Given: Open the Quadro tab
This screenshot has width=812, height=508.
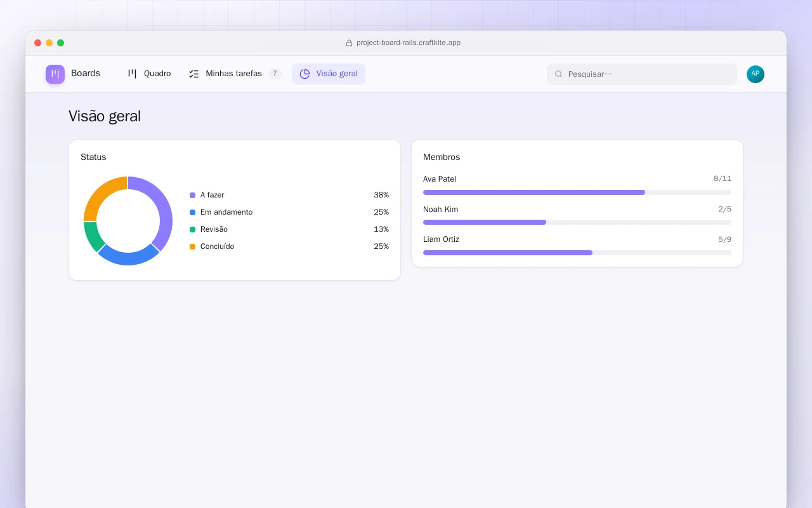Looking at the screenshot, I should pyautogui.click(x=149, y=74).
